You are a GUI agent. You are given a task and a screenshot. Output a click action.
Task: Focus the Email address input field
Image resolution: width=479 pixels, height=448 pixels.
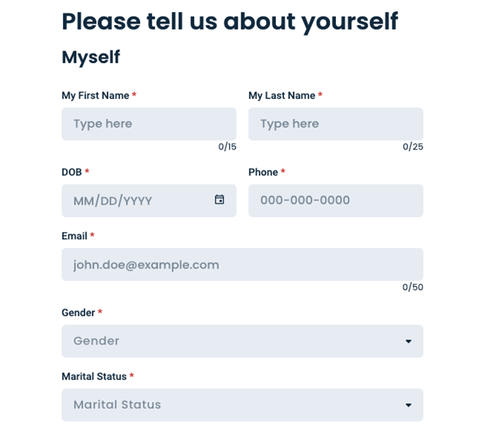point(242,264)
